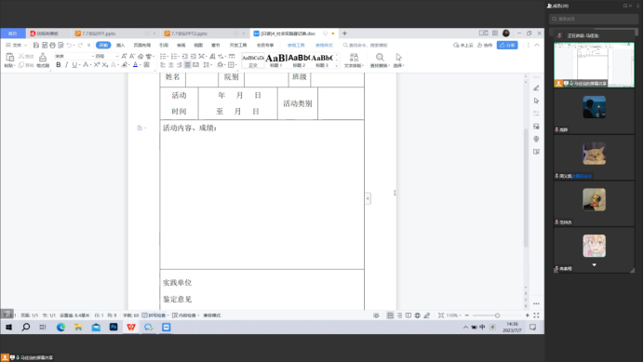Image resolution: width=644 pixels, height=362 pixels.
Task: Click the find and replace magnifier icon
Action: (x=380, y=60)
